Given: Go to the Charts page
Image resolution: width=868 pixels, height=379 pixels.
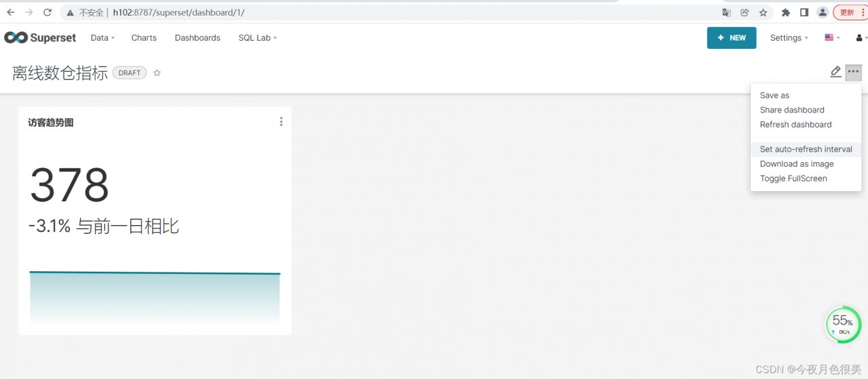Looking at the screenshot, I should tap(144, 38).
